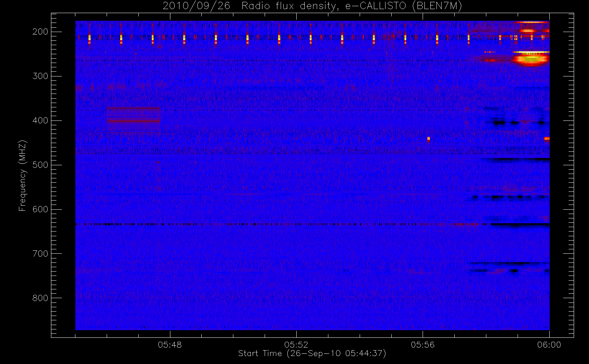
Task: Click the plot title '2010/09/26 Radio flux density, e-CALLISTO (BLEN7M)'
Action: point(312,6)
